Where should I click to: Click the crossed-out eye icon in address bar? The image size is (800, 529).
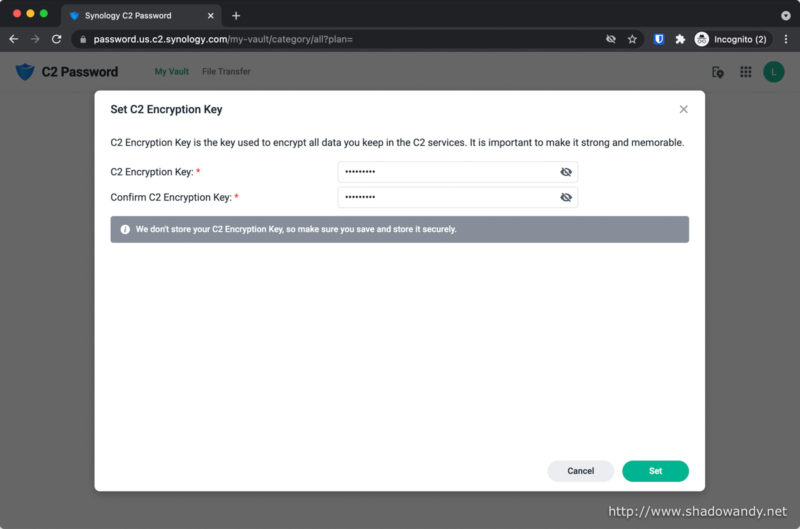point(611,39)
